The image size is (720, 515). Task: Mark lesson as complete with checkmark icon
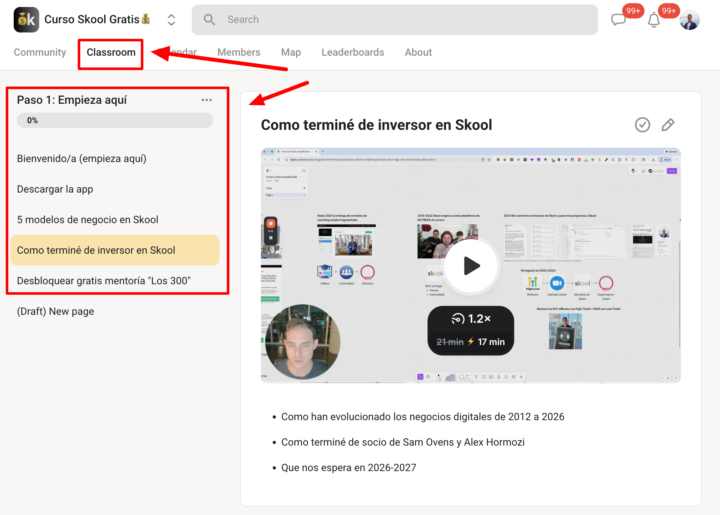coord(642,125)
